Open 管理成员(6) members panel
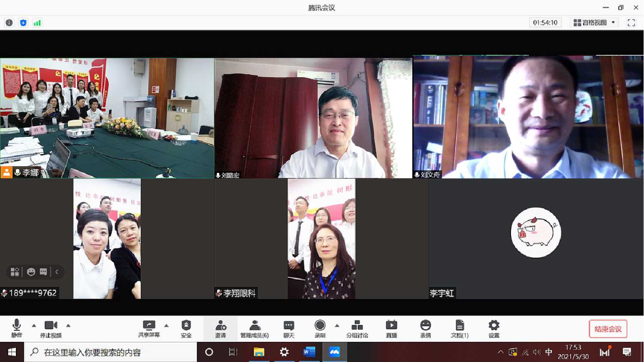Viewport: 644px width, 362px height. click(x=254, y=329)
